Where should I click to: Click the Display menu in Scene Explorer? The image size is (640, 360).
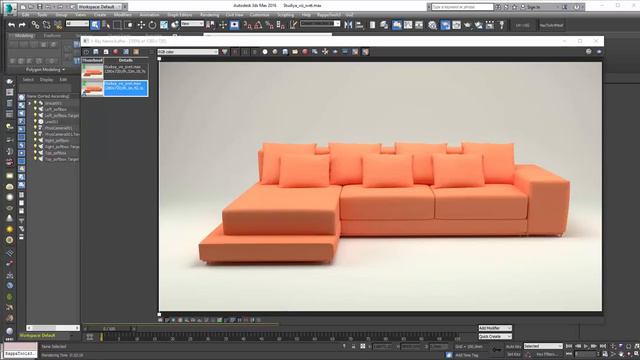[46, 80]
